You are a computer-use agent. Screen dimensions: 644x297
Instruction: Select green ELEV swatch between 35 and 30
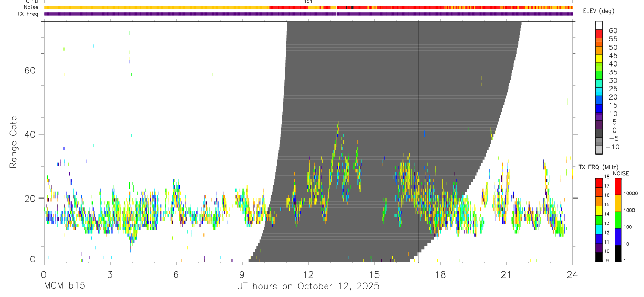[x=599, y=75]
